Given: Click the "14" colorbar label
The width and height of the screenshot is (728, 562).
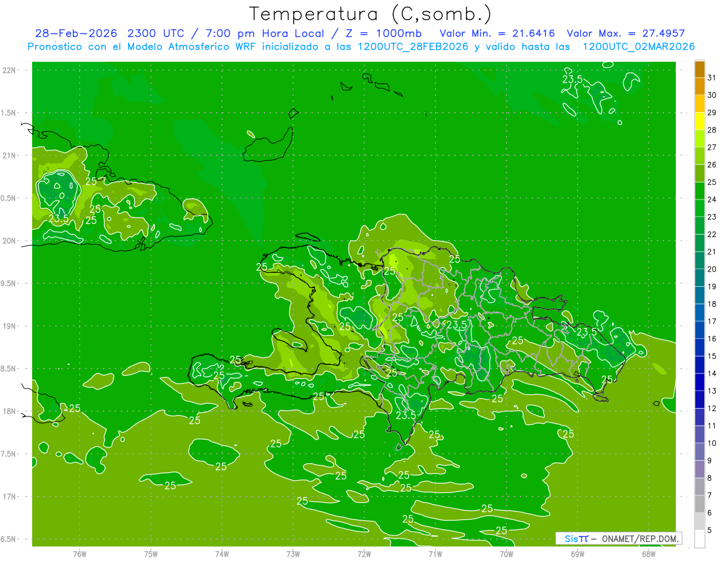Looking at the screenshot, I should click(712, 373).
